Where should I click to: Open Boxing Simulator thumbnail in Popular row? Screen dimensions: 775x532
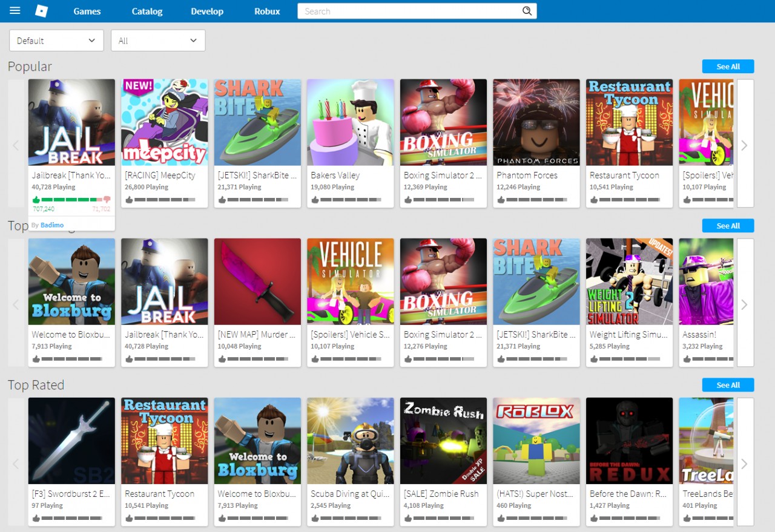tap(443, 122)
